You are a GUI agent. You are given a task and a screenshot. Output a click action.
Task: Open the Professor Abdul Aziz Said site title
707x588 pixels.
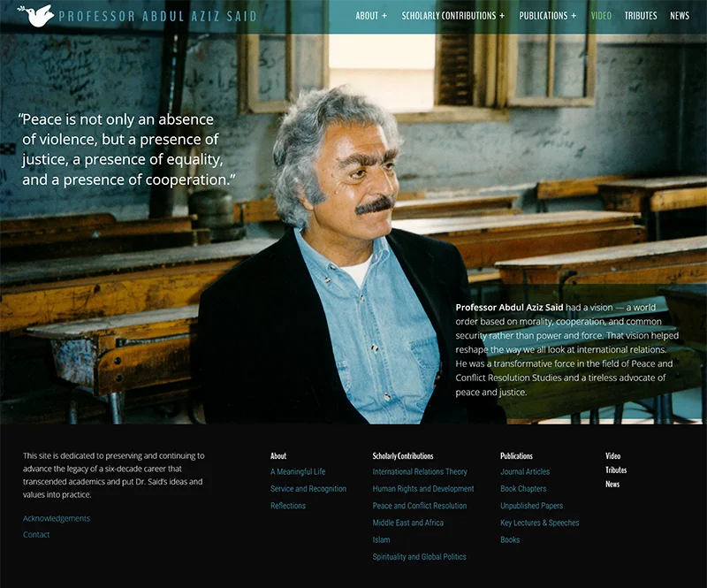coord(158,17)
